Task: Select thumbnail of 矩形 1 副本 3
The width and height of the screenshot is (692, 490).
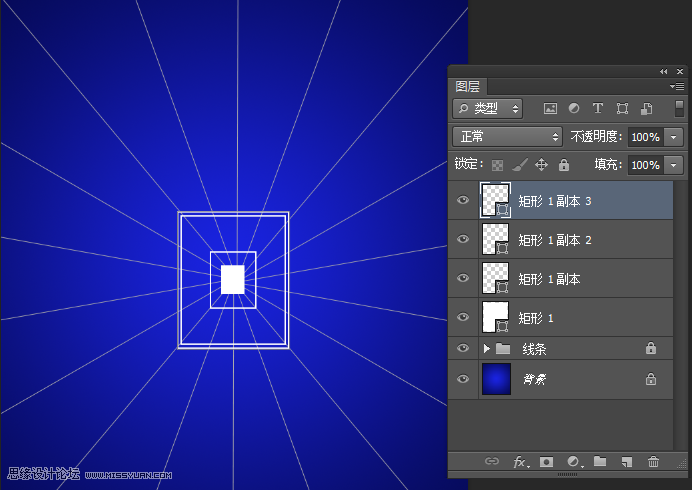Action: (495, 200)
